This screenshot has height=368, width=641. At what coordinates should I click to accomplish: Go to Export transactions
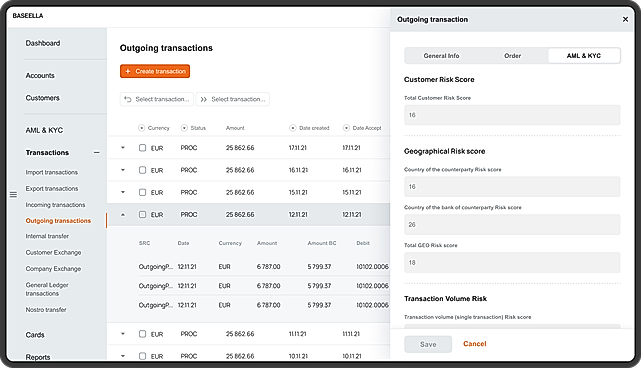(52, 188)
